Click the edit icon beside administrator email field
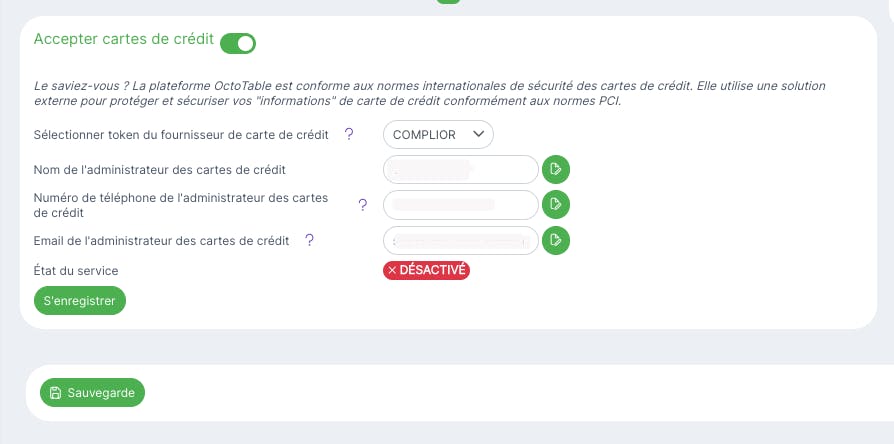894x444 pixels. [x=556, y=240]
